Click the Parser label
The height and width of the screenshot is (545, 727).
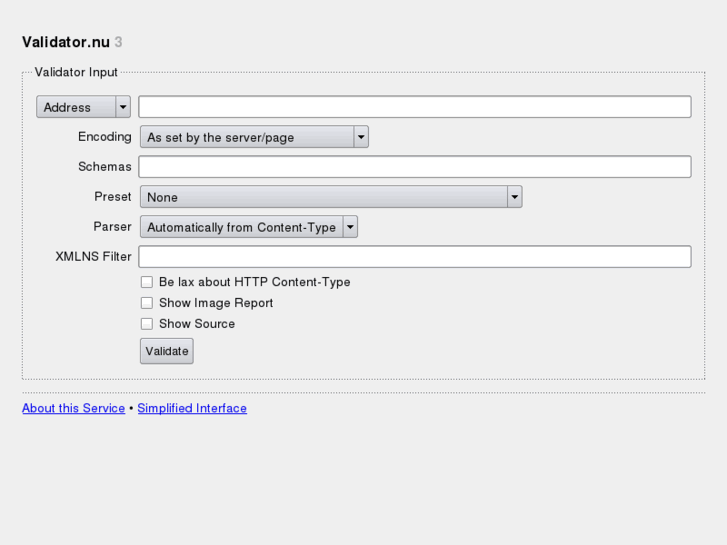pyautogui.click(x=112, y=227)
